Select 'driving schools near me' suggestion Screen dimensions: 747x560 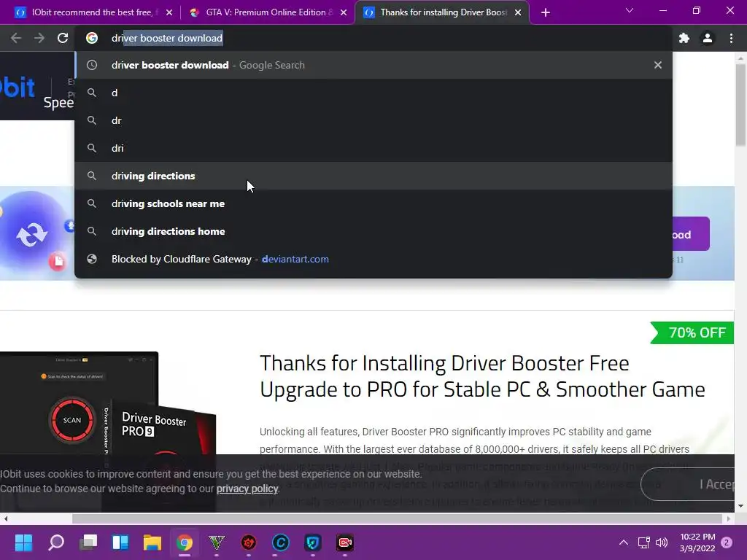(x=373, y=203)
